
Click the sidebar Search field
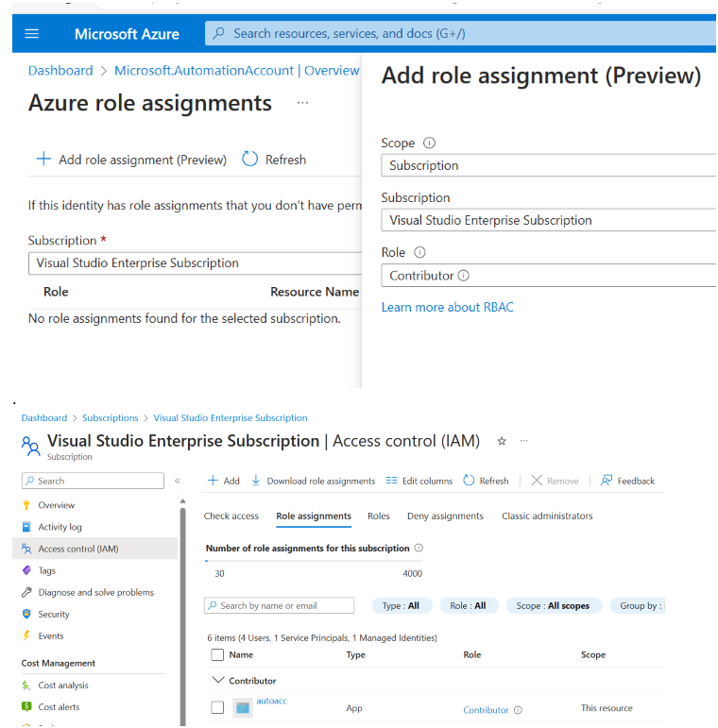pyautogui.click(x=93, y=481)
